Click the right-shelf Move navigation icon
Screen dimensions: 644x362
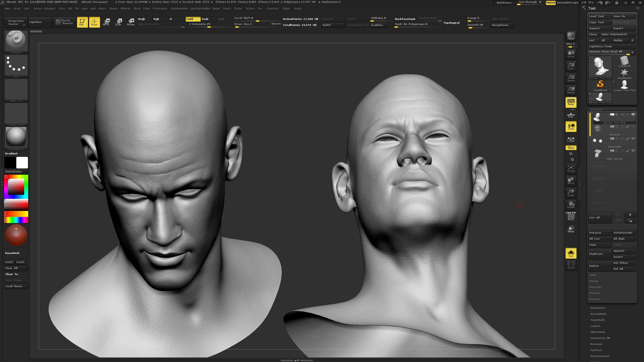(x=571, y=181)
